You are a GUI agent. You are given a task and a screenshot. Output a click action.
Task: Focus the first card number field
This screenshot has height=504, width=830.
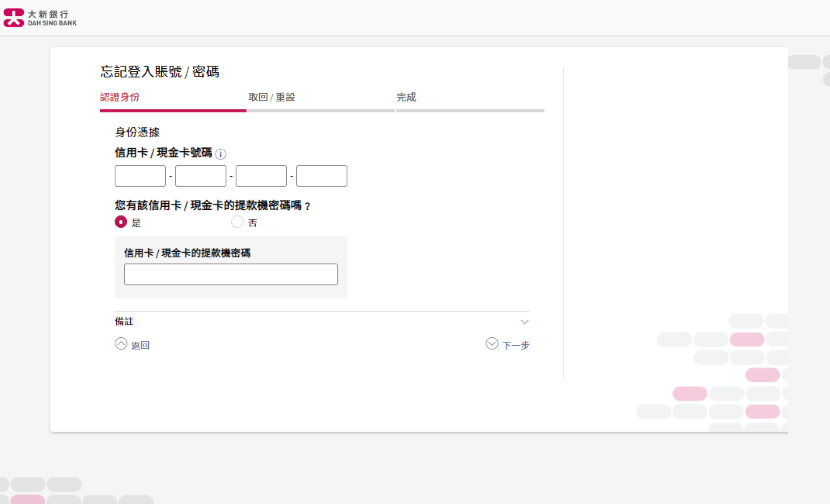click(x=140, y=176)
